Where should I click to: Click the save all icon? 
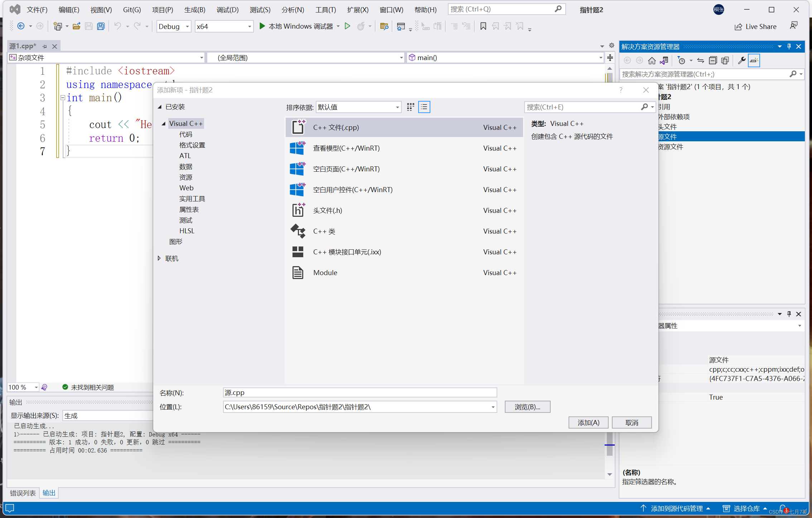(101, 26)
